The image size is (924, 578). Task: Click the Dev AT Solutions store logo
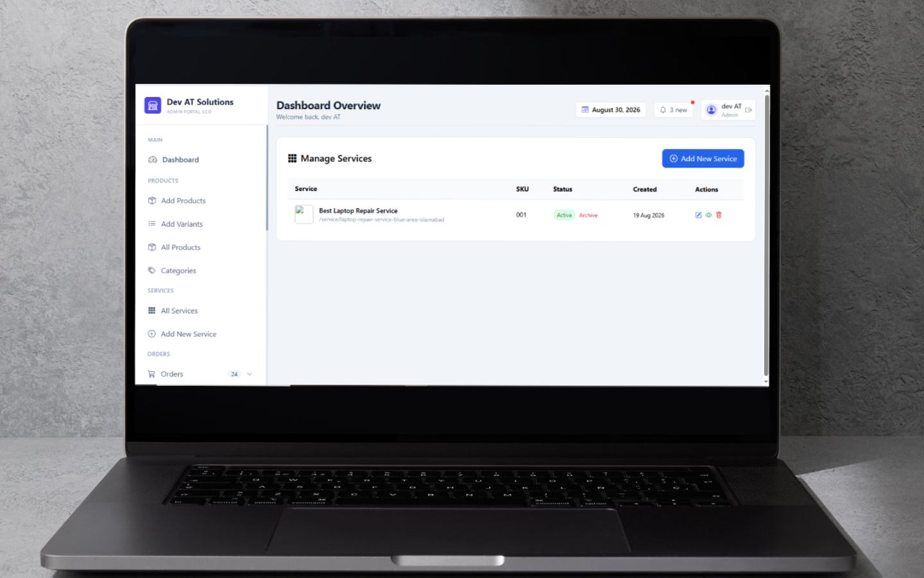[x=153, y=105]
